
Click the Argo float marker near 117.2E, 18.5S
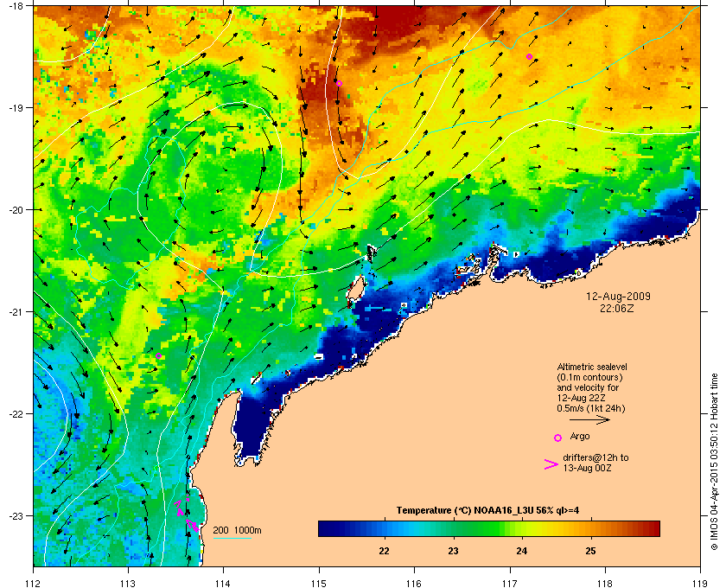pos(529,56)
